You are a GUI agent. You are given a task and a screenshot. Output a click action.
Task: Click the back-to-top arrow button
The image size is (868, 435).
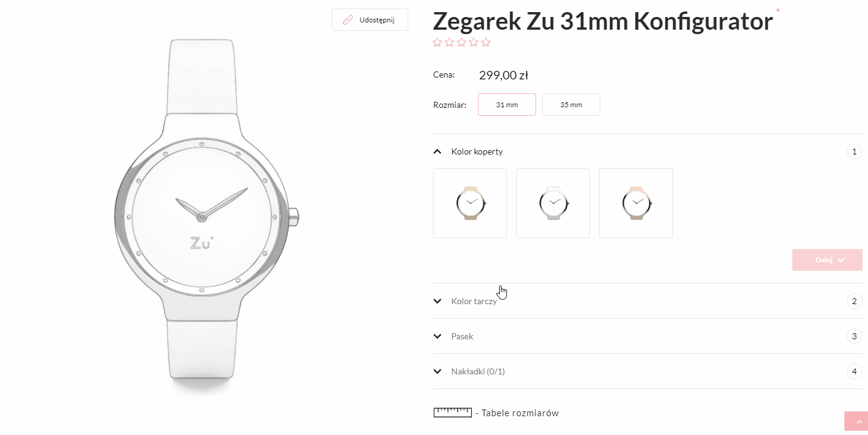(856, 421)
